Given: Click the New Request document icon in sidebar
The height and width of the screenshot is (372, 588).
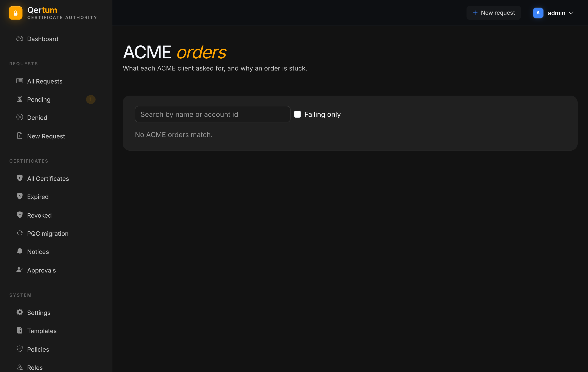Looking at the screenshot, I should click(20, 136).
